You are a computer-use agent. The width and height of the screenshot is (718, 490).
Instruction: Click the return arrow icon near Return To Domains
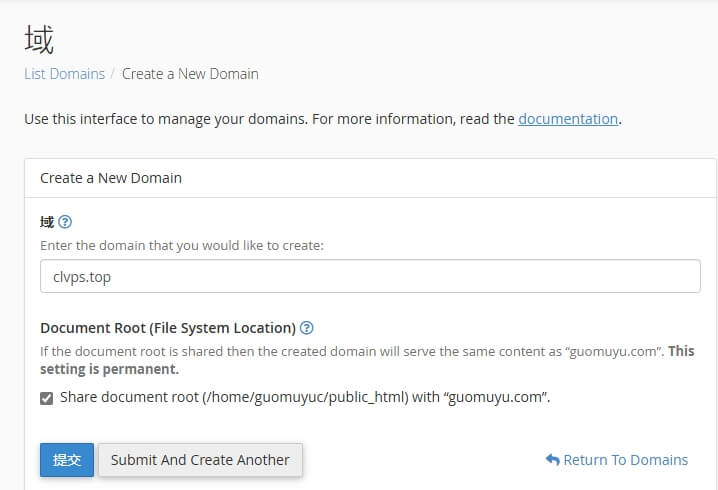(x=552, y=460)
